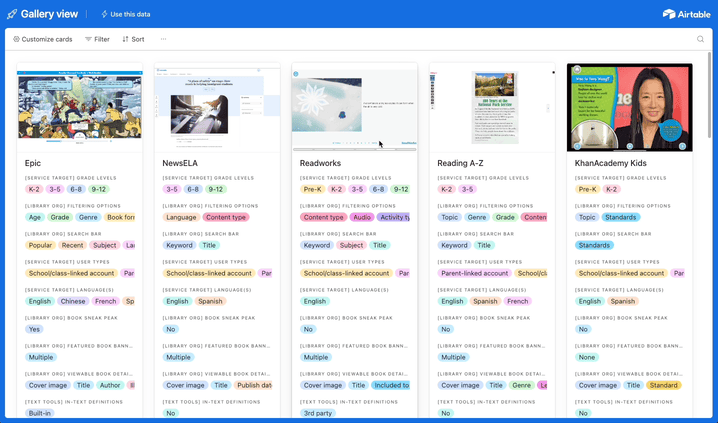Click the Pre-K tag on Readworks card
This screenshot has width=718, height=423.
click(313, 189)
